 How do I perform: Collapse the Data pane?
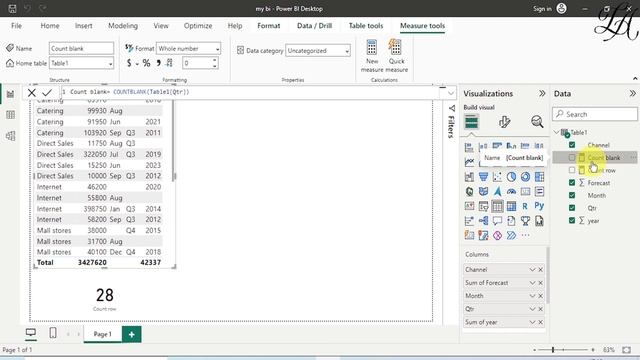[633, 93]
